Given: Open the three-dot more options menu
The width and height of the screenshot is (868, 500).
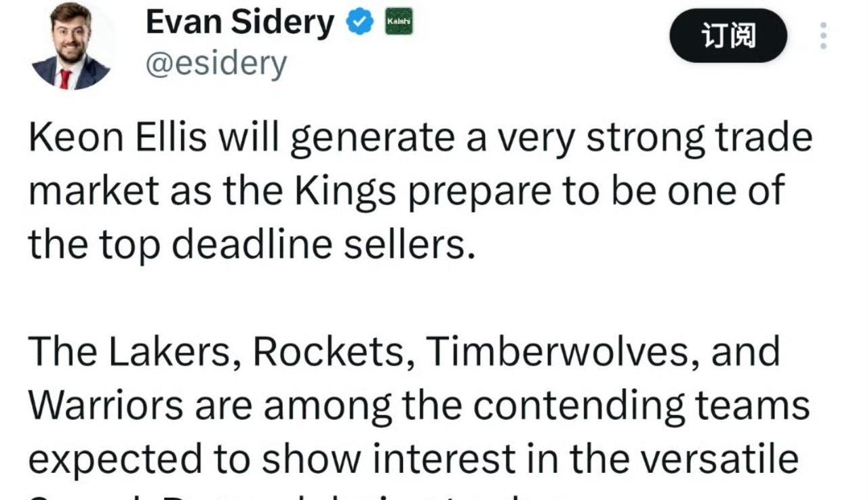Looking at the screenshot, I should point(823,36).
